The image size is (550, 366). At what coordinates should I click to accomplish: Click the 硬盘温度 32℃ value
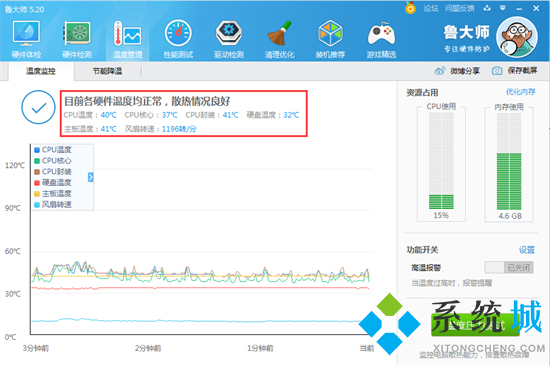coord(291,115)
